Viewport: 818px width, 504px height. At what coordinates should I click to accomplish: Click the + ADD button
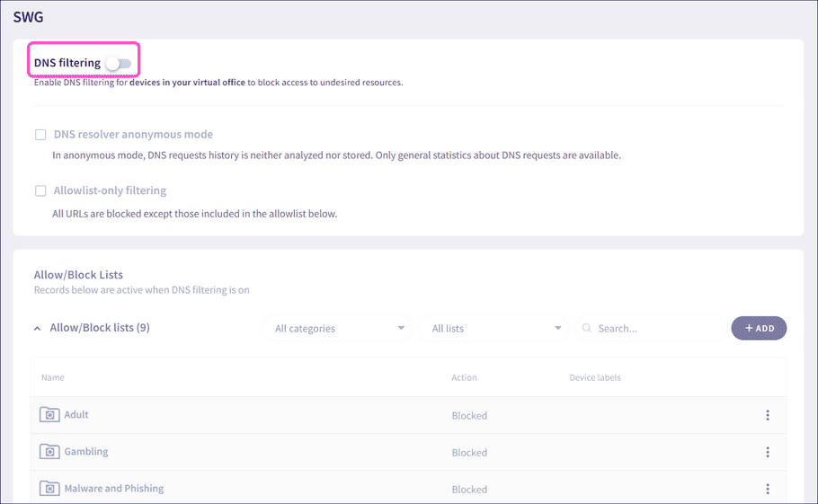point(759,328)
